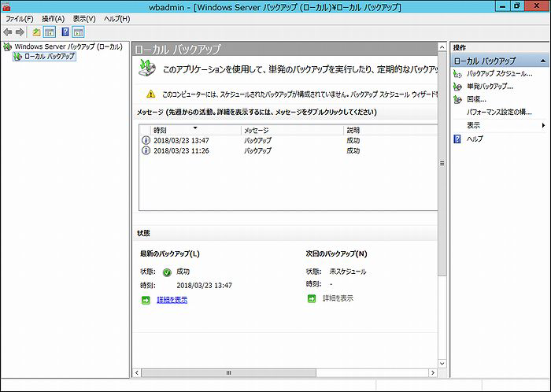Click the 未スケジュール status text
The height and width of the screenshot is (392, 551).
(x=348, y=272)
